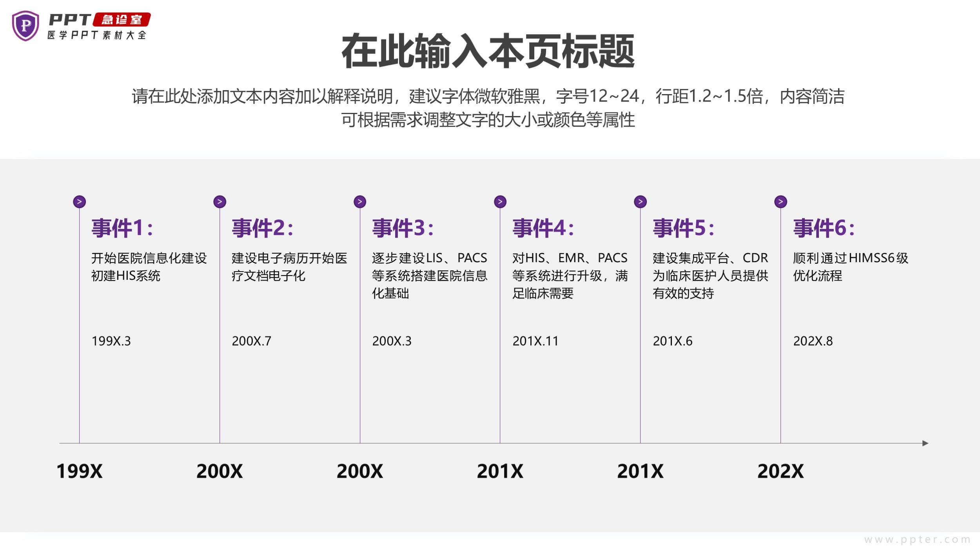980x551 pixels.
Task: Click the arrow marker above 事件4
Action: (x=500, y=202)
